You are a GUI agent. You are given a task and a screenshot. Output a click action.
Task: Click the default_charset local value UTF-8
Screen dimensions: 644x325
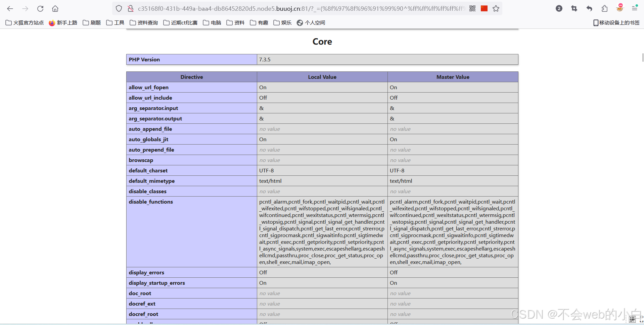tap(266, 170)
